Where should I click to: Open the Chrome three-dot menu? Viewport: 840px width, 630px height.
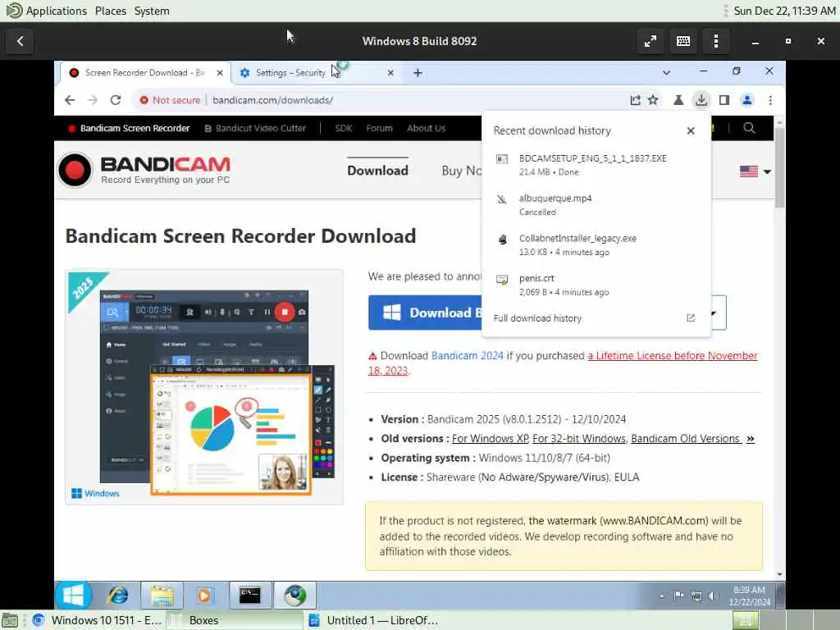[770, 100]
